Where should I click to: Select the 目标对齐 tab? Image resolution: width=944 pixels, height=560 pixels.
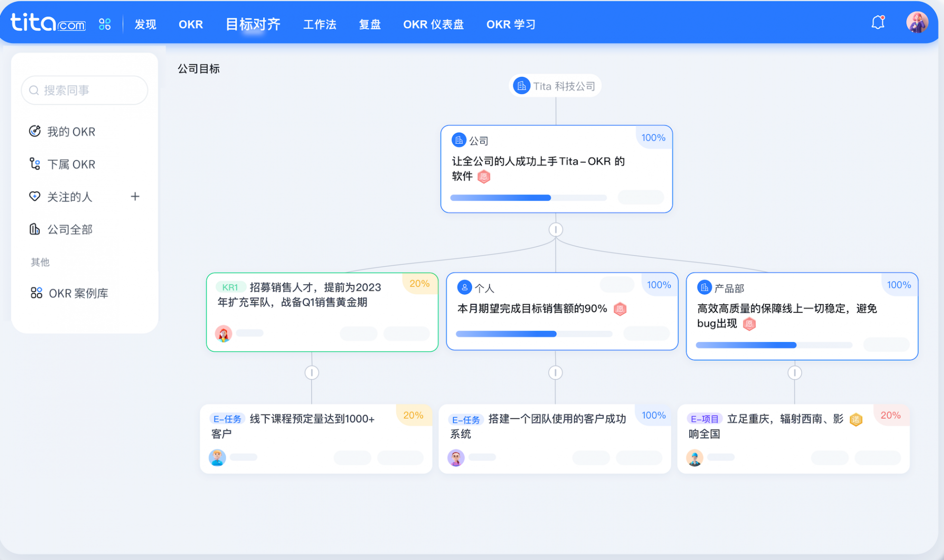point(253,24)
